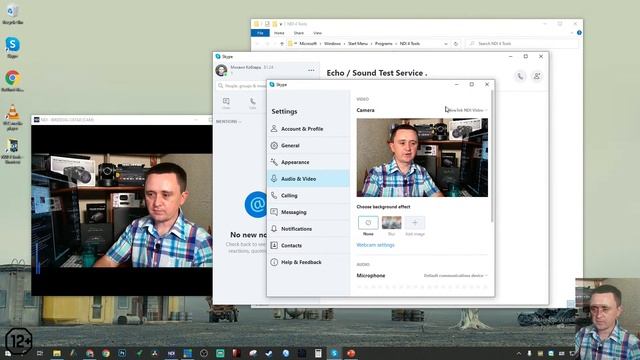Image resolution: width=640 pixels, height=360 pixels.
Task: Open the Skype Calls tab icon
Action: 253,103
